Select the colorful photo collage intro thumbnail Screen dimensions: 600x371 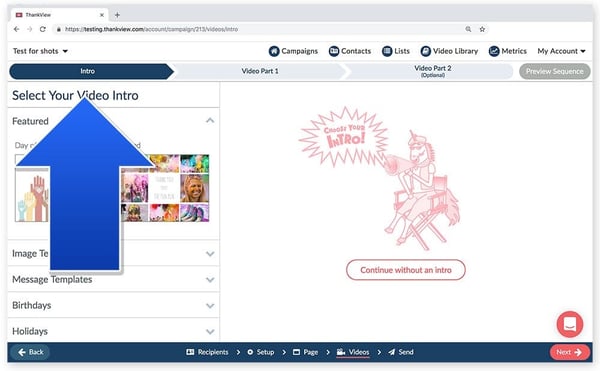165,188
